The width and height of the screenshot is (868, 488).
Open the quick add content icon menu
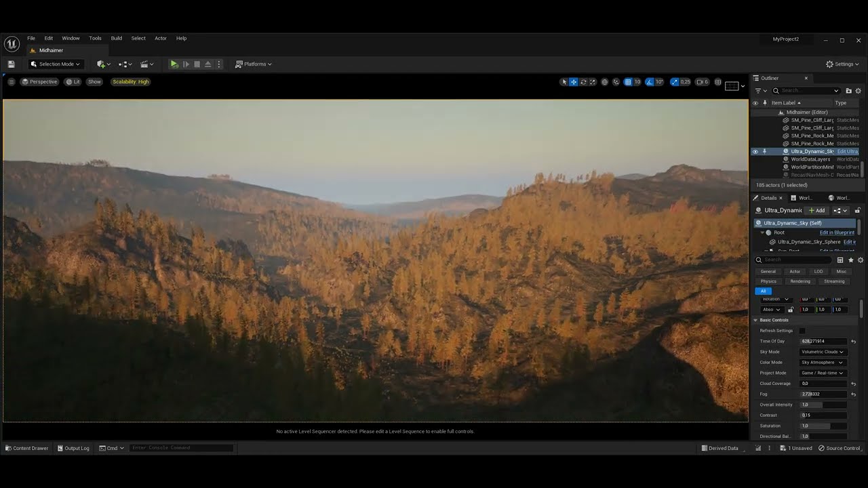[x=103, y=64]
